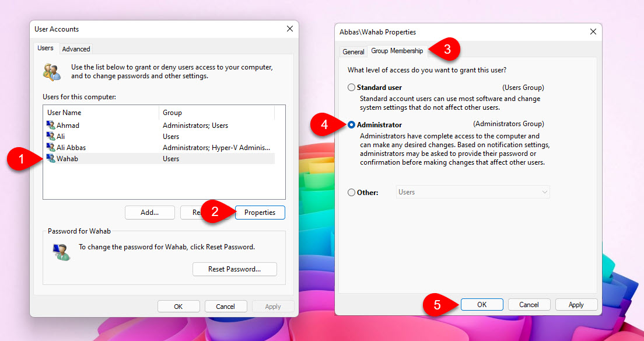Image resolution: width=644 pixels, height=341 pixels.
Task: Click OK in the User Accounts window
Action: [178, 307]
